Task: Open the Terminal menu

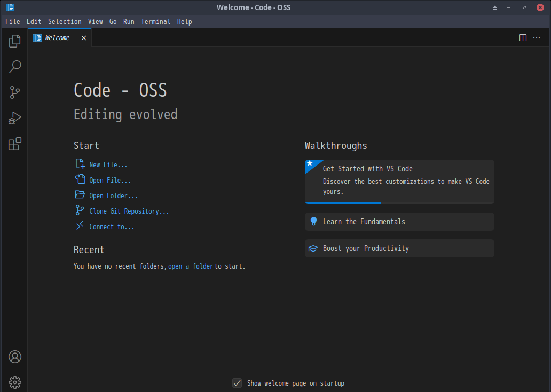Action: pos(156,21)
